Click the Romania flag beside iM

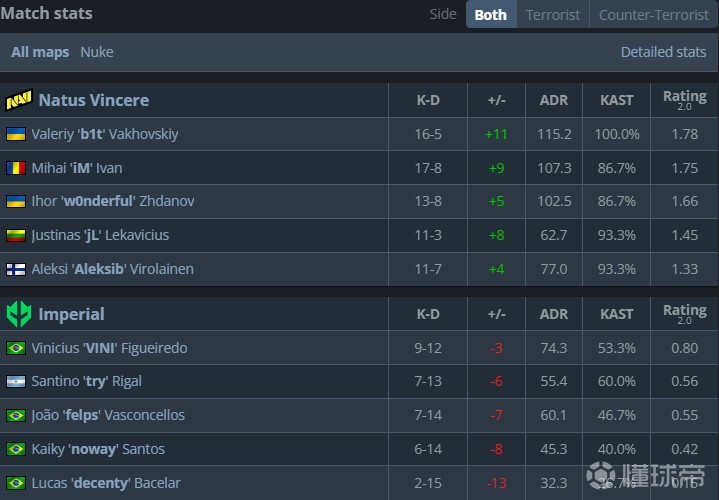click(16, 168)
